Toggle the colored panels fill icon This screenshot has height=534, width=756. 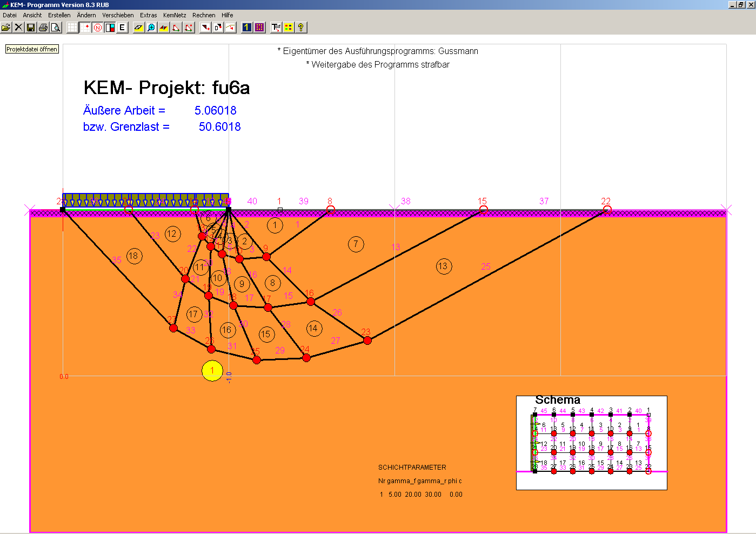(x=110, y=27)
